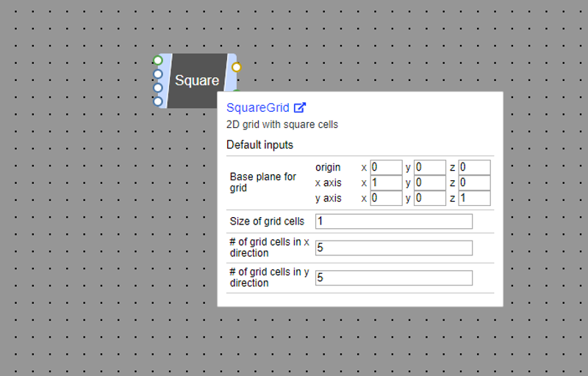The image size is (588, 376).
Task: Edit origin x value field
Action: click(x=387, y=167)
